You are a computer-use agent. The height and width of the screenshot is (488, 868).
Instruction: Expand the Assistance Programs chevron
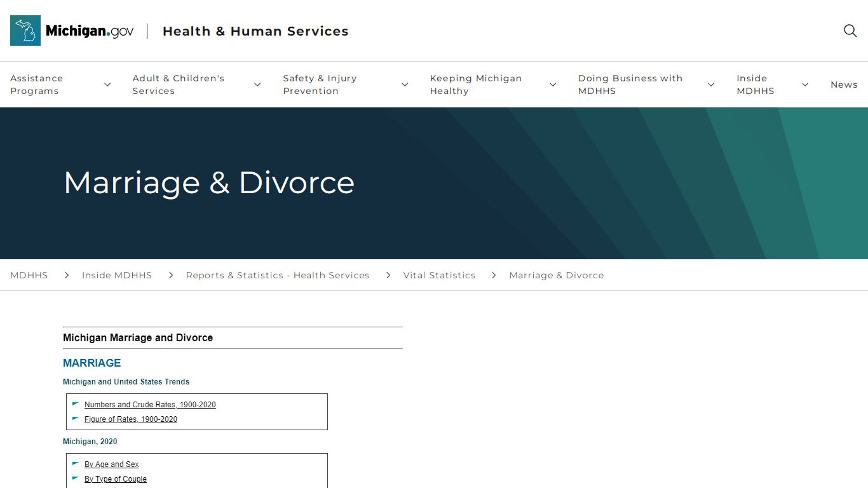(107, 85)
